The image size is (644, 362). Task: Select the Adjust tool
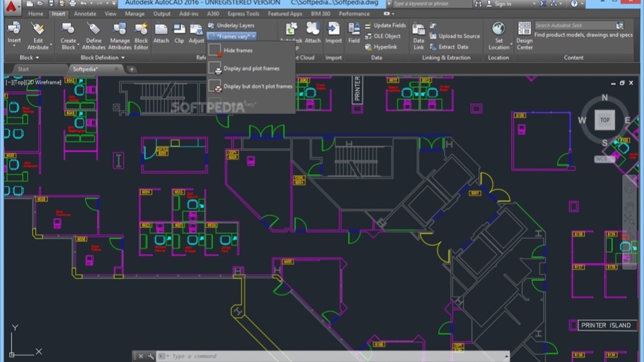197,33
